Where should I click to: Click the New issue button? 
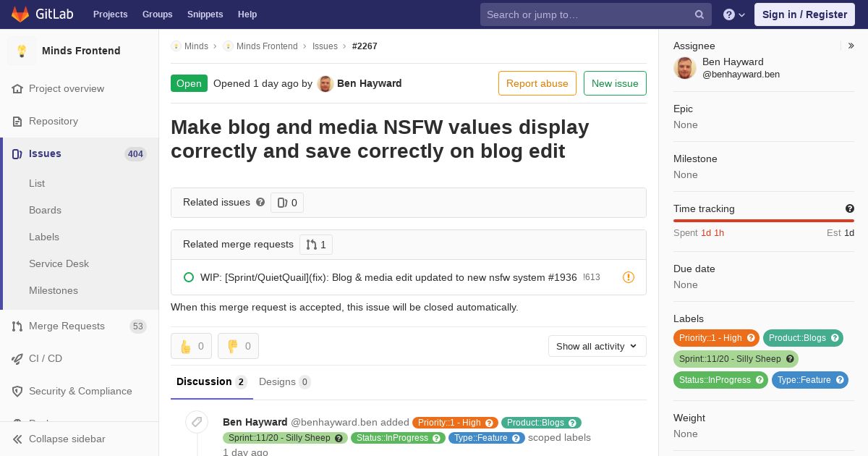coord(615,83)
